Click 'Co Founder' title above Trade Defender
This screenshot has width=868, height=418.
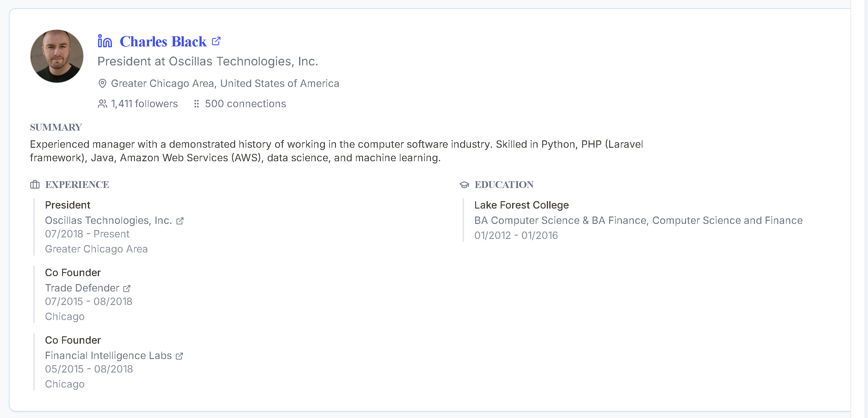point(73,272)
